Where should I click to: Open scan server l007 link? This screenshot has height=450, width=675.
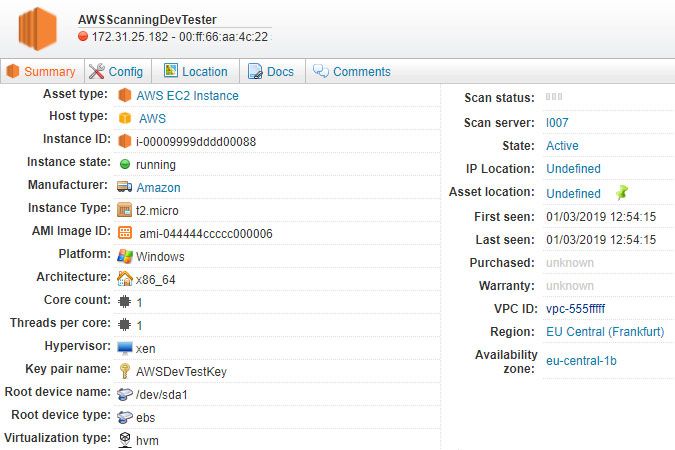coord(557,123)
